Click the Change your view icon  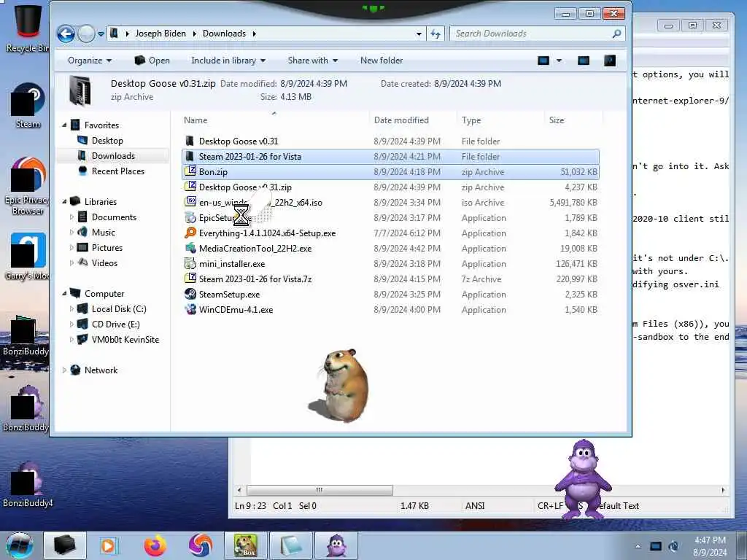coord(543,61)
